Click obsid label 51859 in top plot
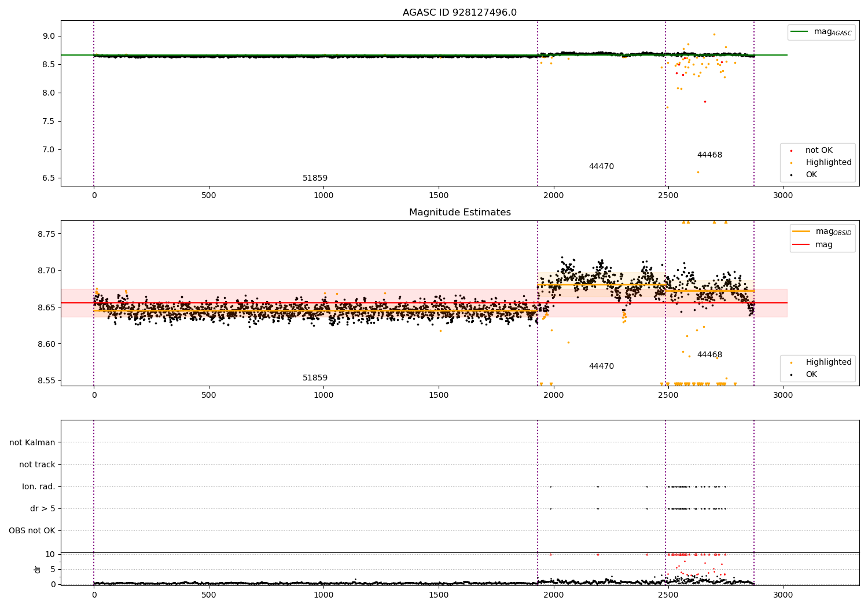868x608 pixels. 315,178
